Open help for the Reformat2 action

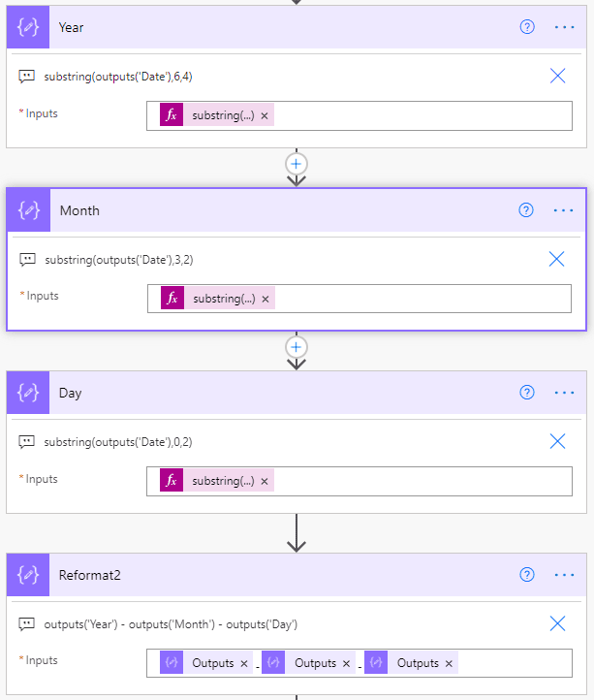(x=527, y=575)
